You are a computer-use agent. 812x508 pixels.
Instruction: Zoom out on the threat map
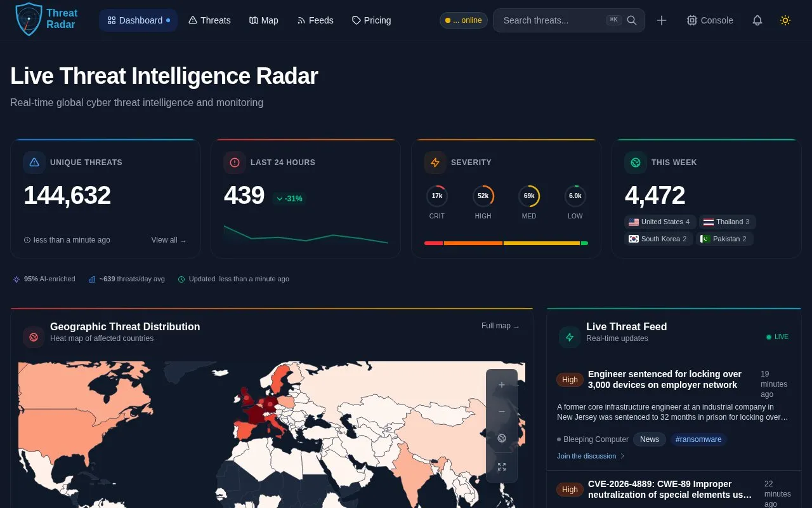502,411
